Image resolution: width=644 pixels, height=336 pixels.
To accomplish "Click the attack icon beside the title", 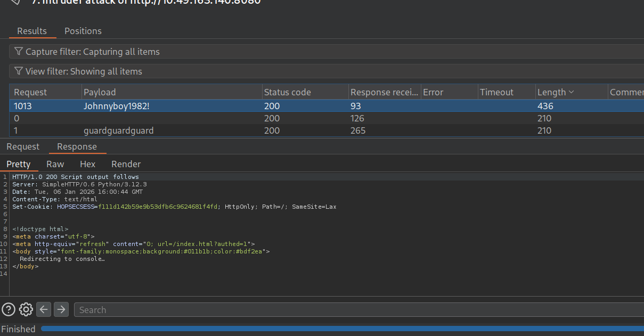I will [15, 2].
